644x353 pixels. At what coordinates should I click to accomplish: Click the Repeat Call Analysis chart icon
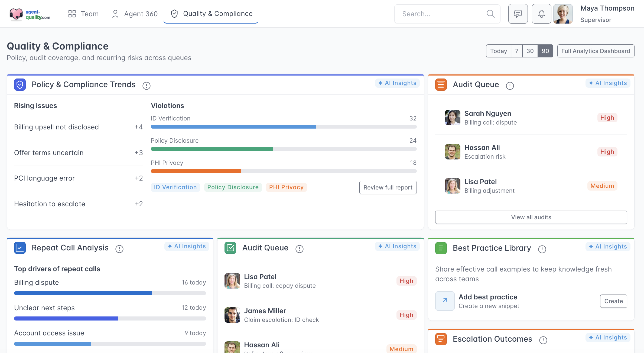pyautogui.click(x=20, y=248)
